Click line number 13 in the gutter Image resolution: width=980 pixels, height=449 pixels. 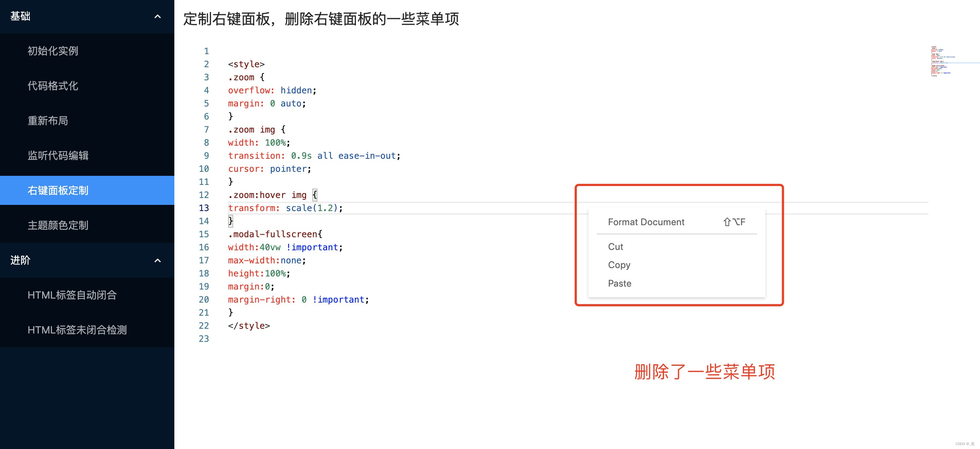coord(204,208)
